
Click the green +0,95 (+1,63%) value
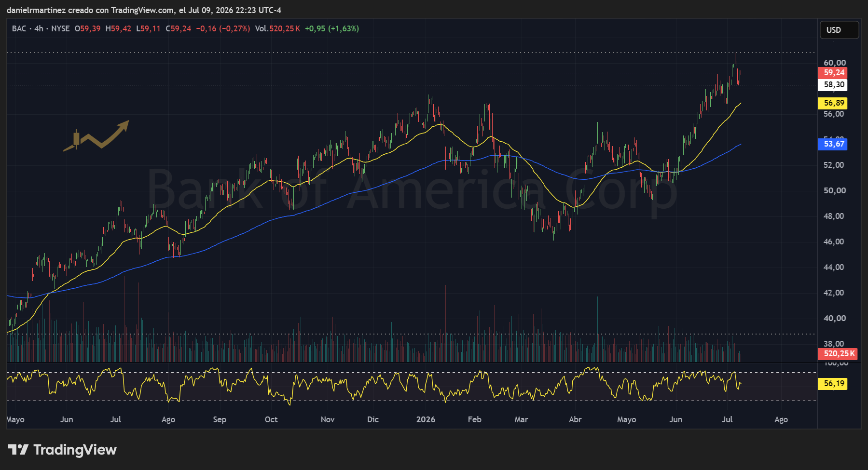[332, 28]
